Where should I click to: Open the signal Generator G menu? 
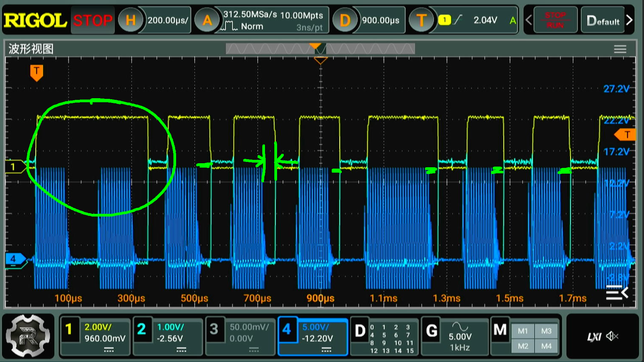432,330
